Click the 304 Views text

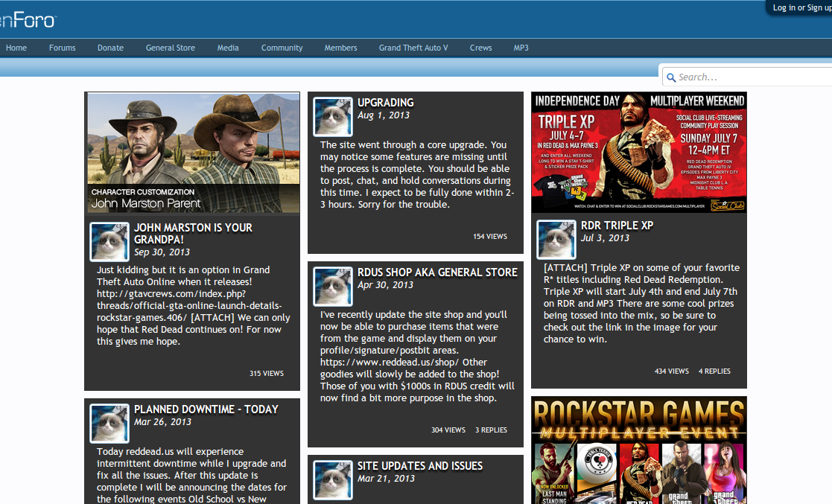[448, 430]
